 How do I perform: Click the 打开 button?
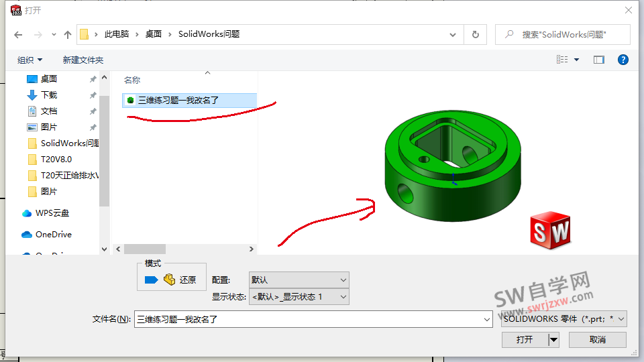click(525, 340)
